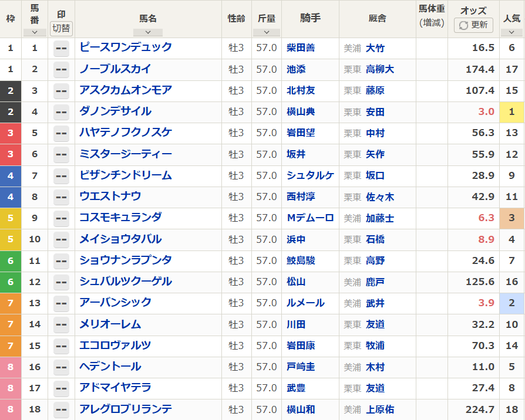Open mark selector for ピースワンデュック
Image resolution: width=525 pixels, height=420 pixels.
click(x=61, y=48)
